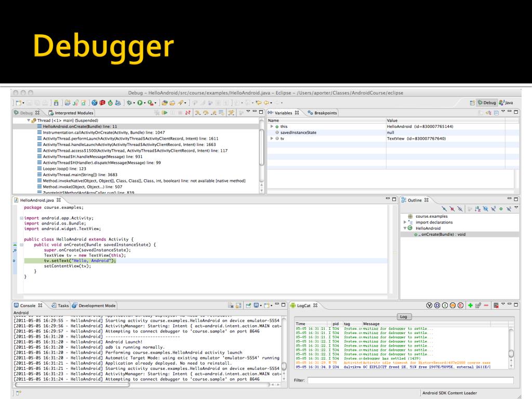The height and width of the screenshot is (399, 532).
Task: Click the blue globe icon in the main toolbar
Action: pos(95,102)
